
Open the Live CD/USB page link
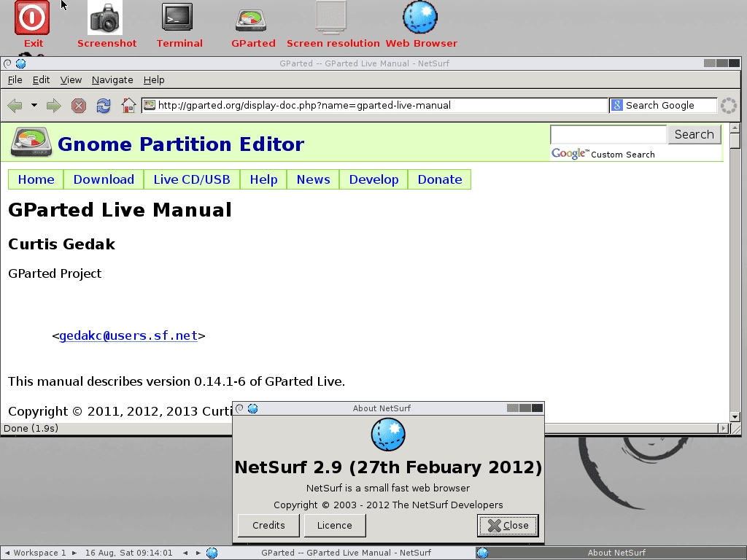(192, 179)
